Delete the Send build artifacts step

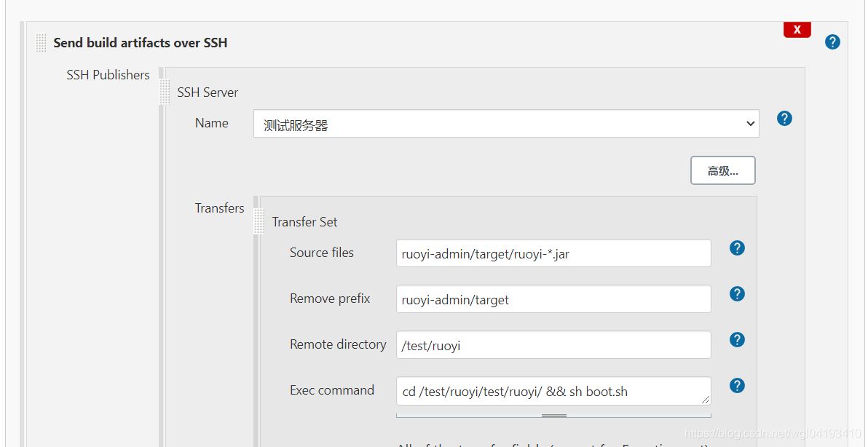coord(797,30)
